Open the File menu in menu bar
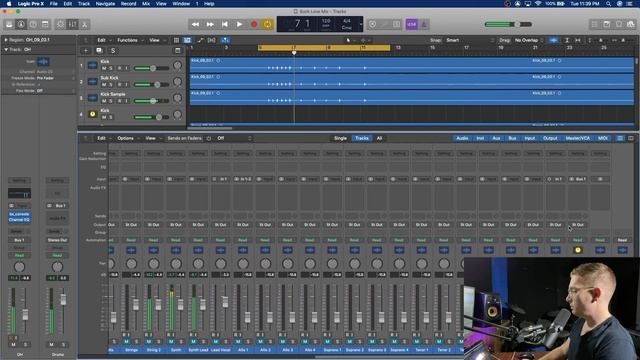The width and height of the screenshot is (640, 360). 53,4
